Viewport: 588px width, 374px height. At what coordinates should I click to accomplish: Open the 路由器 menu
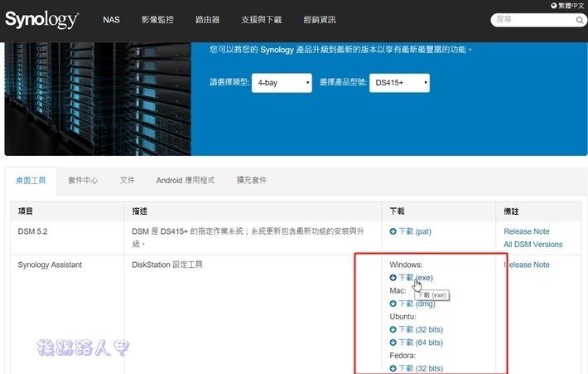[x=207, y=20]
